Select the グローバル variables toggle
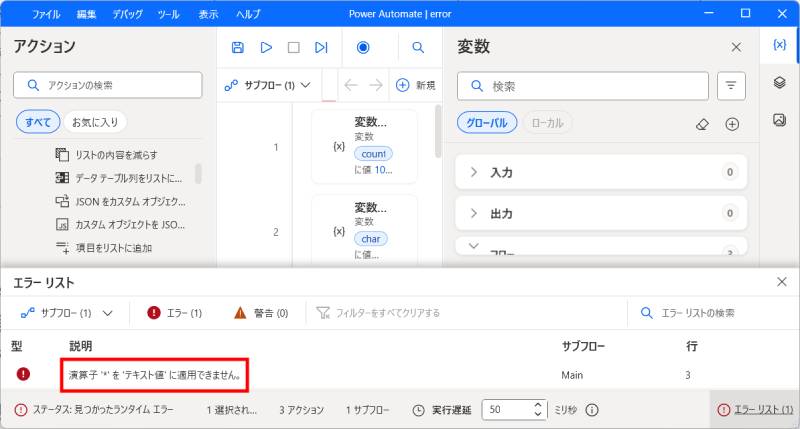The height and width of the screenshot is (429, 800). click(487, 123)
